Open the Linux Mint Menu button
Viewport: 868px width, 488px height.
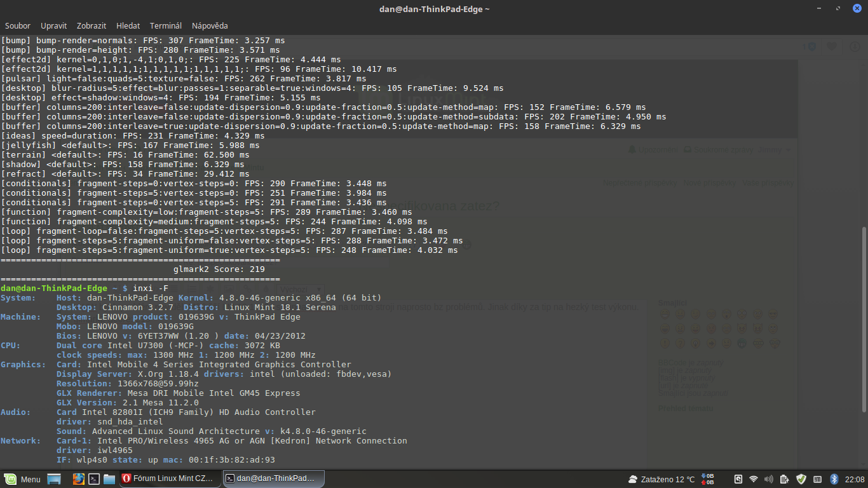pyautogui.click(x=23, y=479)
